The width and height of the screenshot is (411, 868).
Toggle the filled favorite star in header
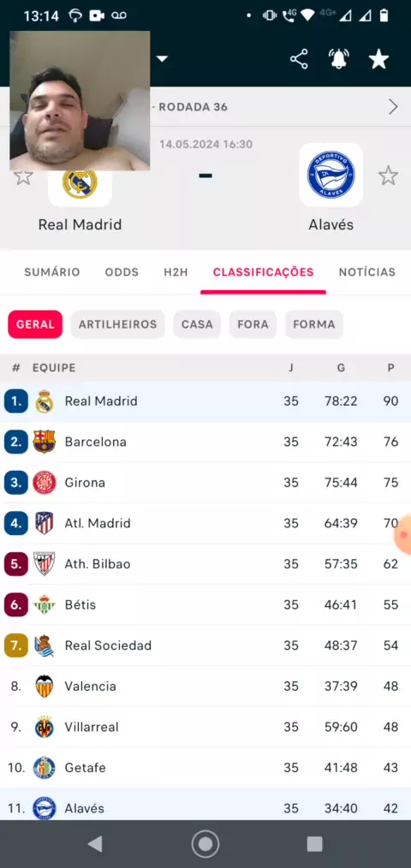point(378,59)
